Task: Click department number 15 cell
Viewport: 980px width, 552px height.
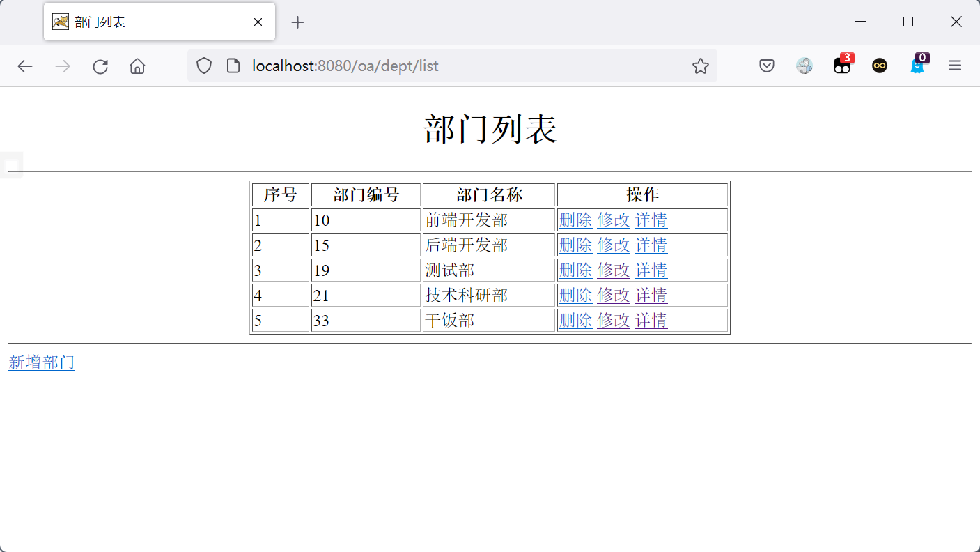Action: coord(366,245)
